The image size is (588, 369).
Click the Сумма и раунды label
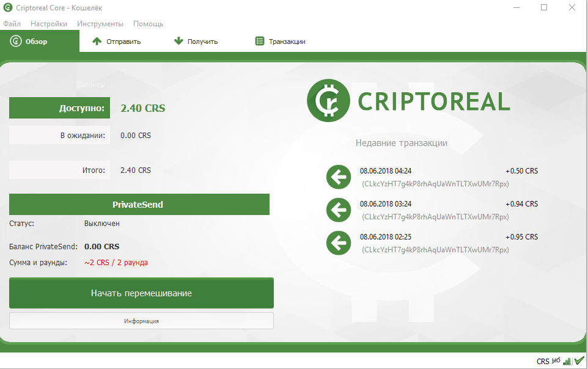38,263
